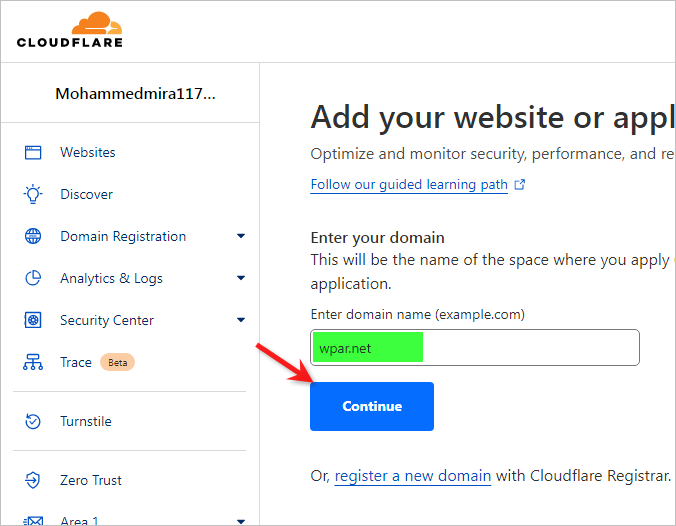Expand the Security Center submenu arrow
The image size is (676, 526).
coord(240,321)
